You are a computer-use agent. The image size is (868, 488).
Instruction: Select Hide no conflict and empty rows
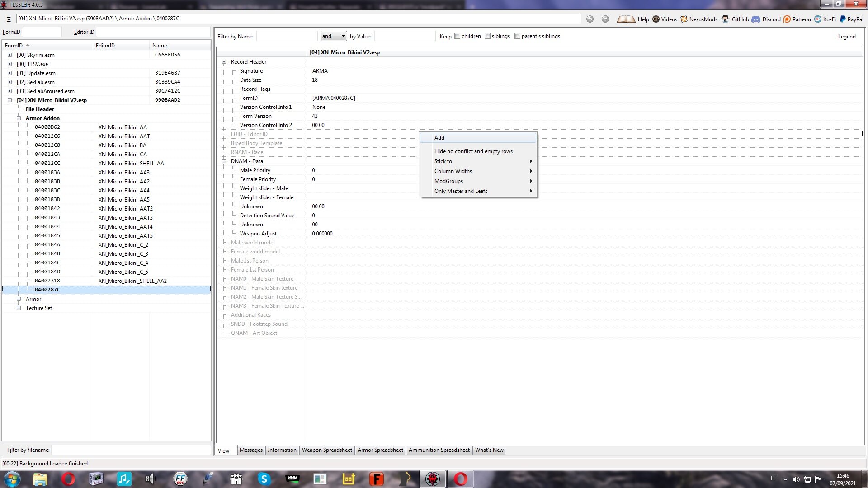pos(478,151)
